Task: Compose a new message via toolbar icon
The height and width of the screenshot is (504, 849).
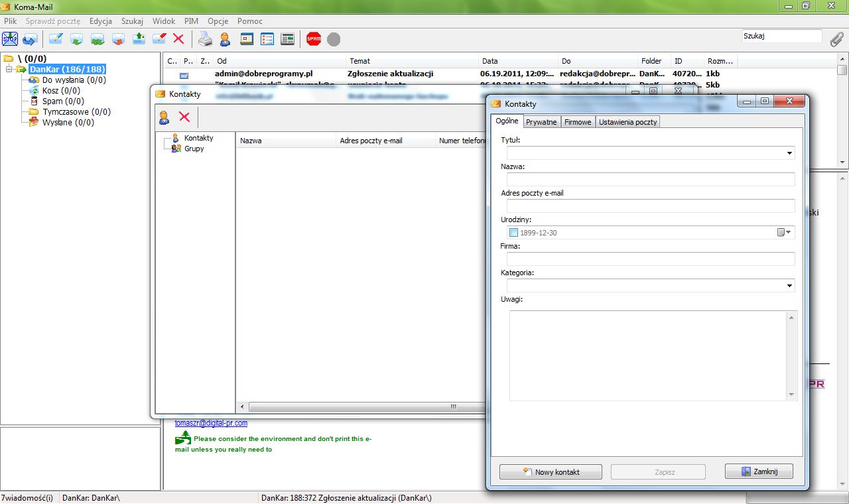Action: tap(56, 39)
